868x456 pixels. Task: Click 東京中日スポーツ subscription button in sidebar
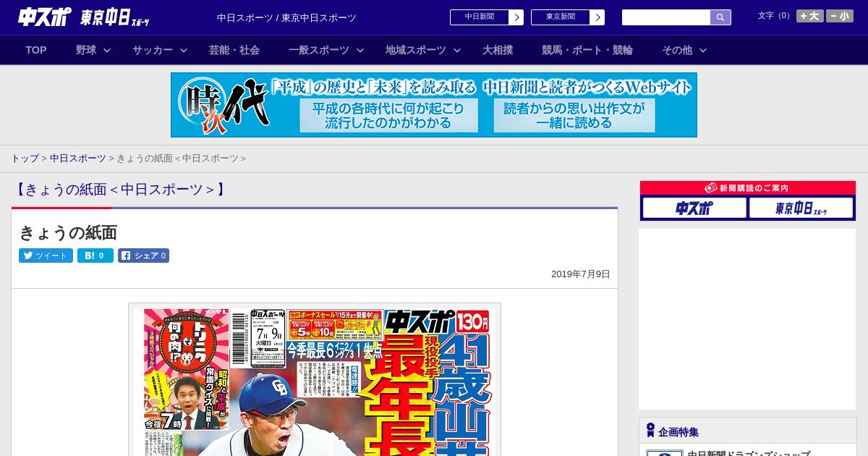coord(801,208)
